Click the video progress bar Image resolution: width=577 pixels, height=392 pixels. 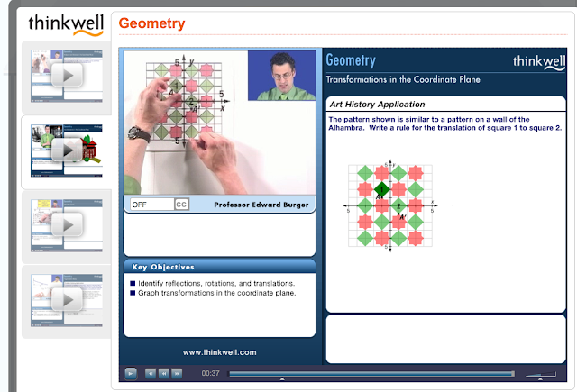(x=371, y=374)
